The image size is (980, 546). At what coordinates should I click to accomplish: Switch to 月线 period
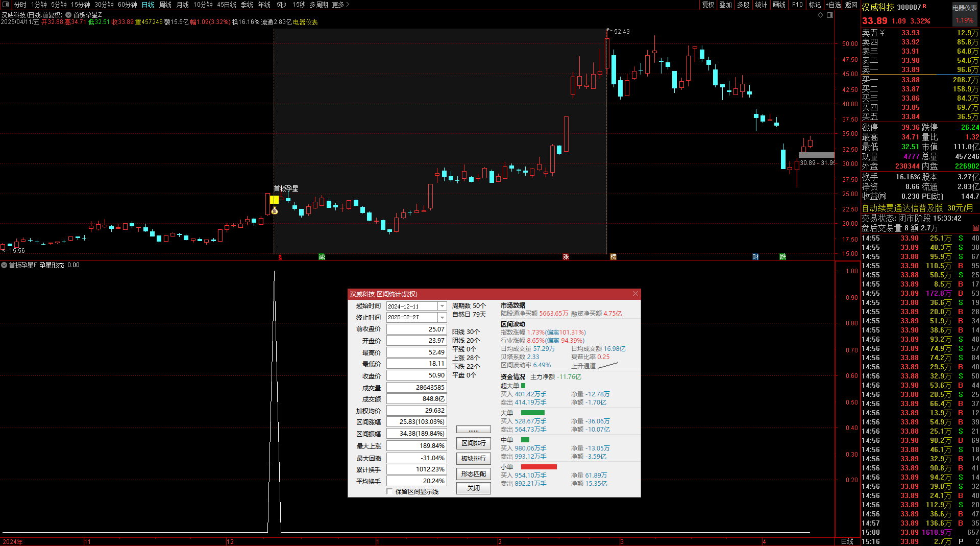click(183, 5)
